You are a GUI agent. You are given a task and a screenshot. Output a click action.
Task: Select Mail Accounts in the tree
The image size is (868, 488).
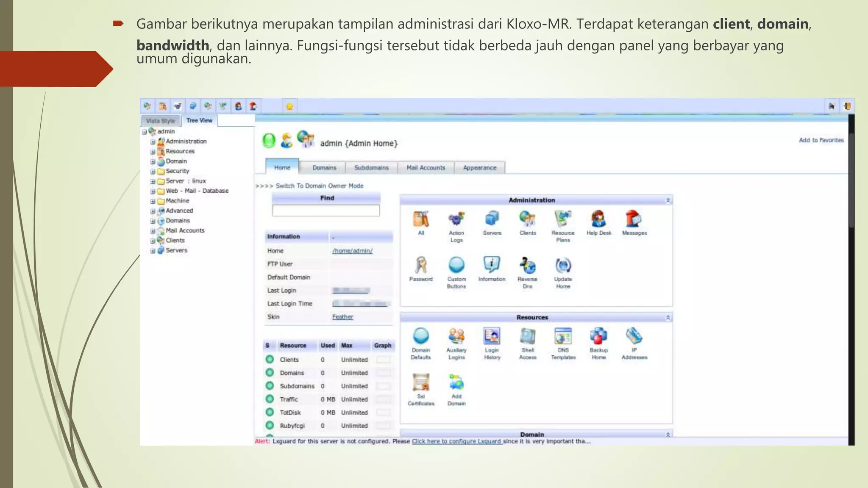pyautogui.click(x=185, y=230)
